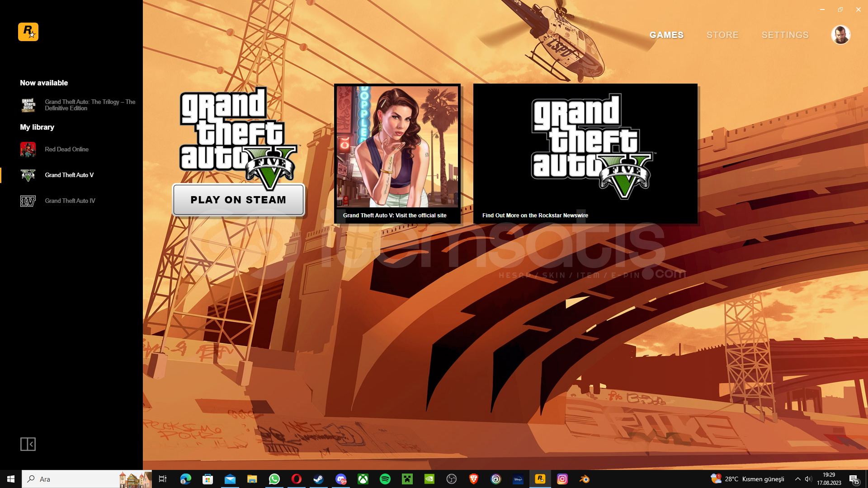Click the GTA Trilogy game icon

28,105
